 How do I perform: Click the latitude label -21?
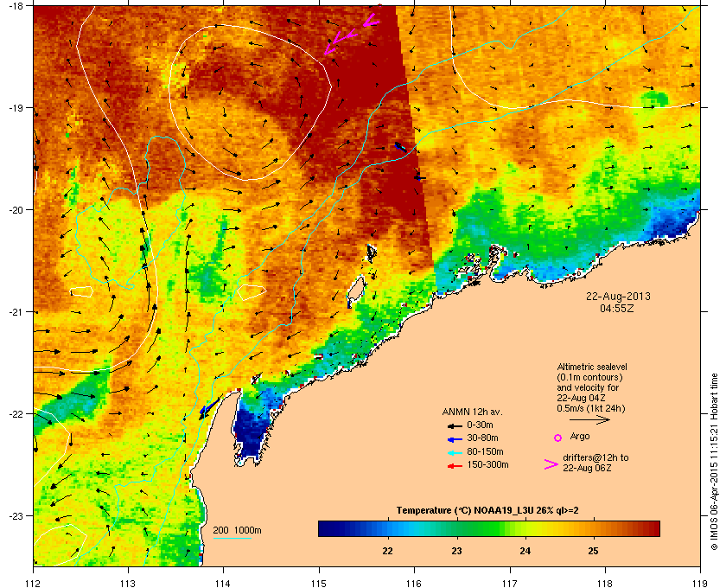(16, 312)
